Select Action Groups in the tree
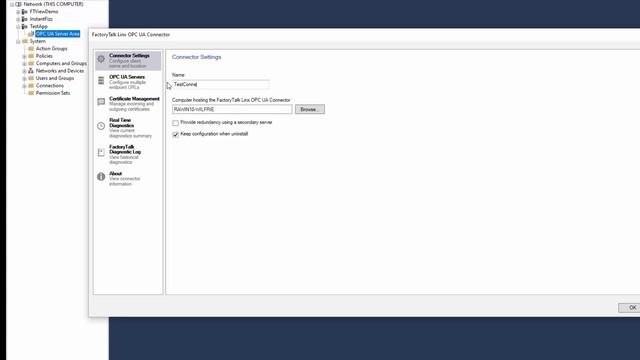The image size is (640, 360). pos(51,49)
